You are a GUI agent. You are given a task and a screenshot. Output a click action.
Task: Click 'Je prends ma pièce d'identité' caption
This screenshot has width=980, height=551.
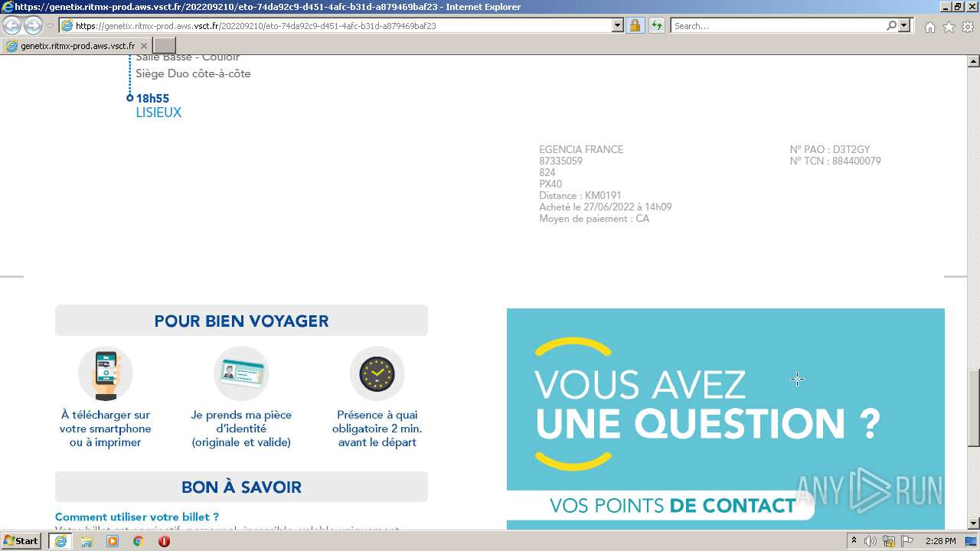pyautogui.click(x=241, y=429)
